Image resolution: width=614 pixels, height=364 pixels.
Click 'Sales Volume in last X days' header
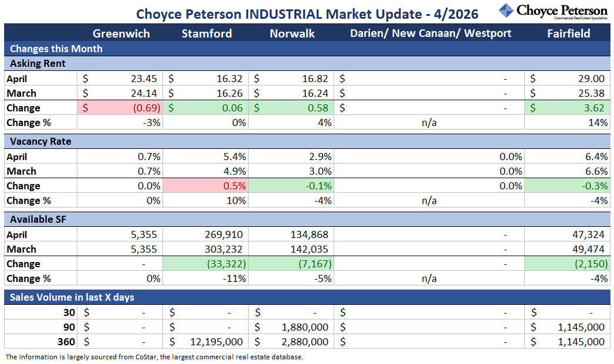pyautogui.click(x=72, y=297)
